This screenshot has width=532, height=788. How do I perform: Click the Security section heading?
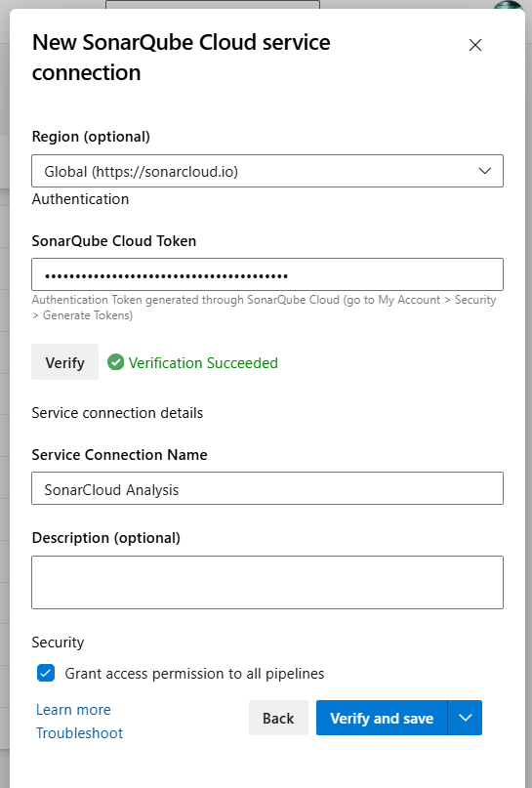58,643
